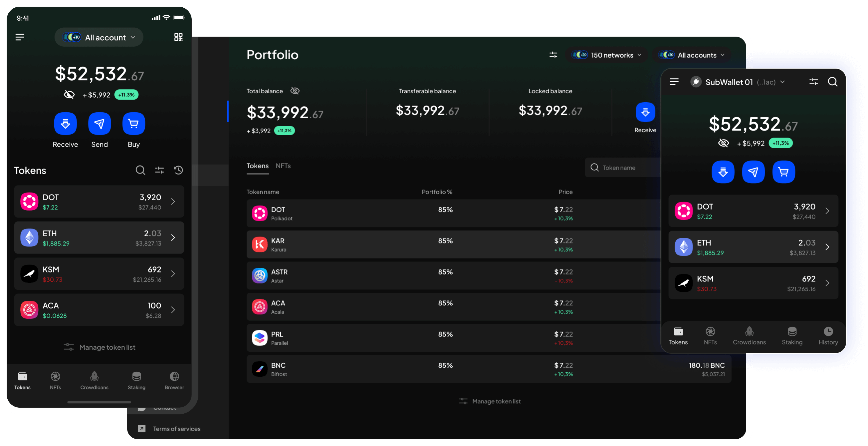Click KAR Karura logo in Portfolio table

click(x=260, y=244)
